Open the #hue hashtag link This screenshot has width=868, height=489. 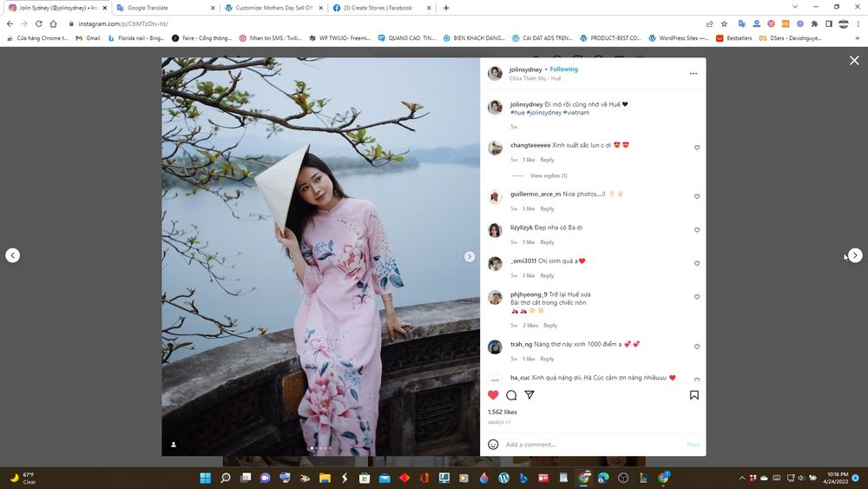(517, 113)
